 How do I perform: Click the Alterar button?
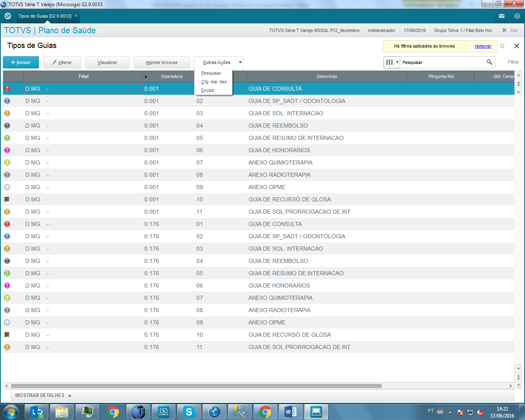pos(62,62)
